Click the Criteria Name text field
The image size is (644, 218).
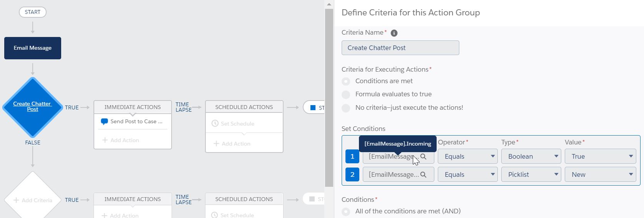pyautogui.click(x=400, y=48)
